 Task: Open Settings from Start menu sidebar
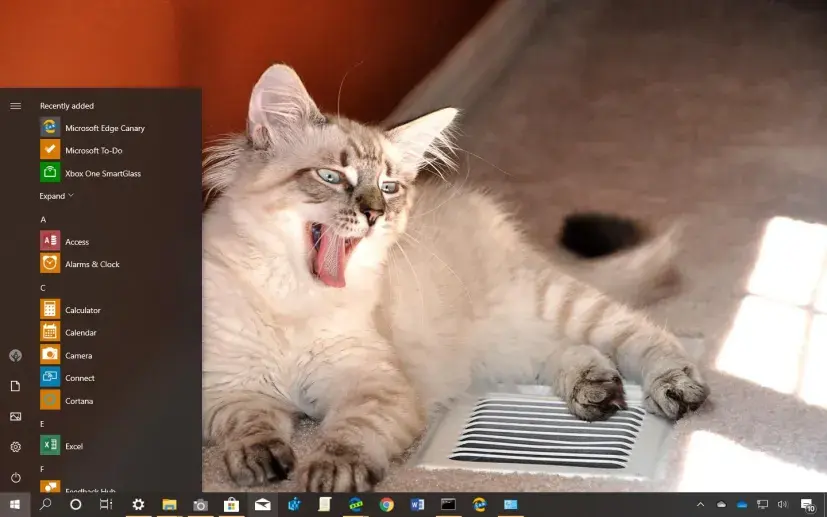(x=15, y=447)
